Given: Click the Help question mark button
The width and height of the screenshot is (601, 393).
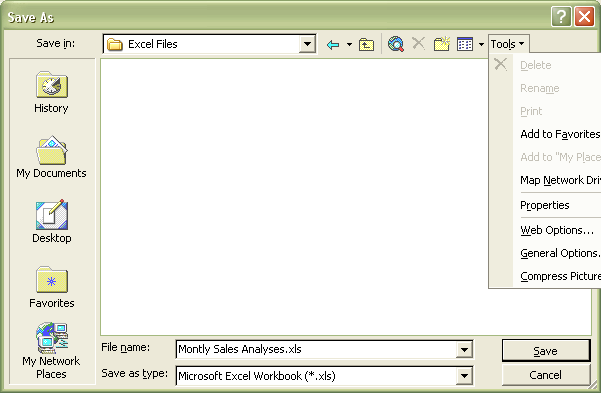Looking at the screenshot, I should pos(561,17).
